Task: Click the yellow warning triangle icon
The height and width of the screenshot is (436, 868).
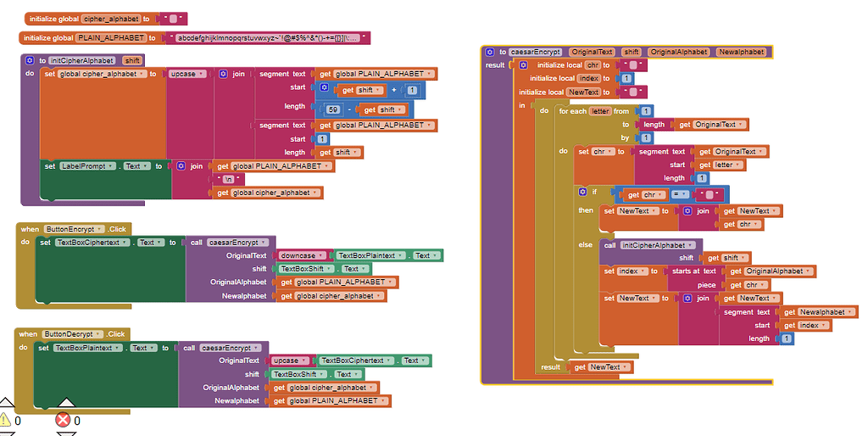Action: click(6, 419)
